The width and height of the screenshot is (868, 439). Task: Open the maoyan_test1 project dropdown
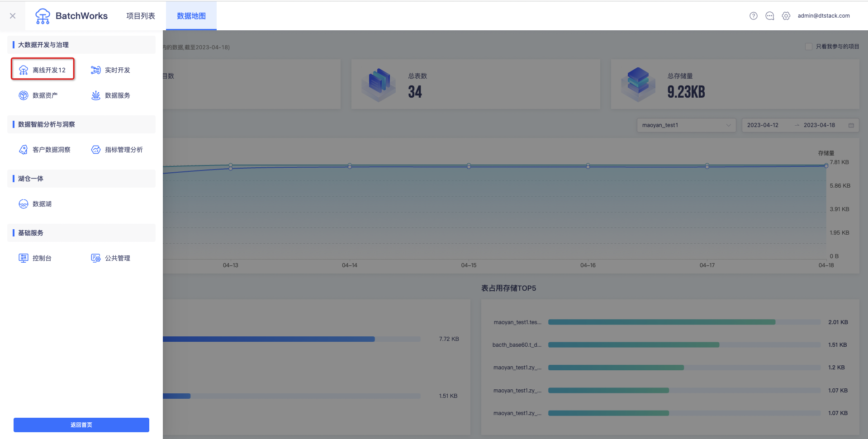tap(686, 125)
